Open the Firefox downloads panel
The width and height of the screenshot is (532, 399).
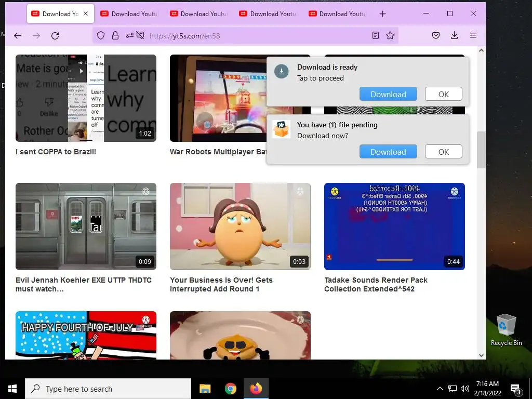point(455,35)
